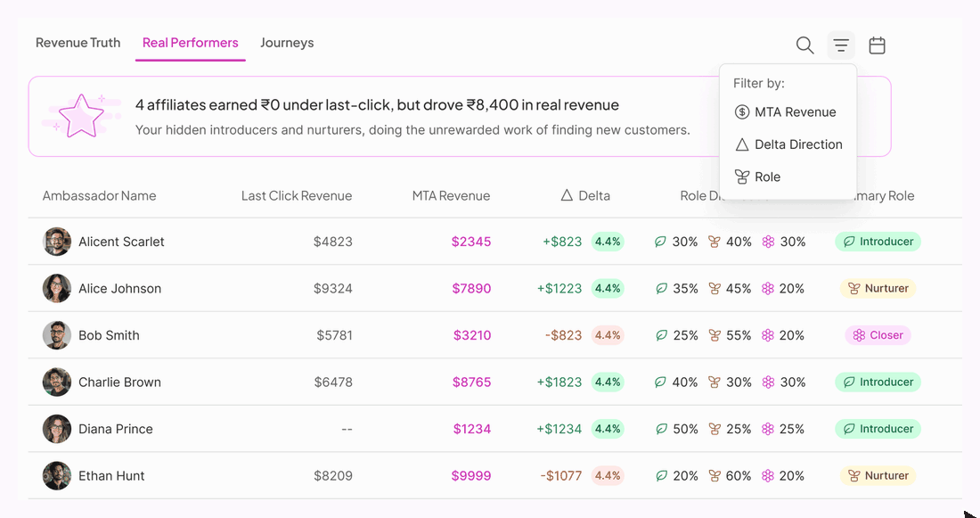Click last click revenue $6478
Screen dimensions: 980x518
[x=333, y=382]
